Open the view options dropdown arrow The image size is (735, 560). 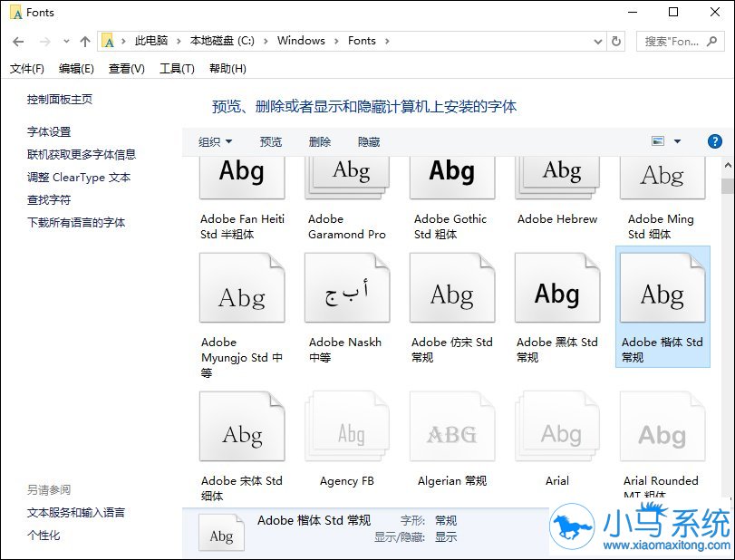pos(677,141)
